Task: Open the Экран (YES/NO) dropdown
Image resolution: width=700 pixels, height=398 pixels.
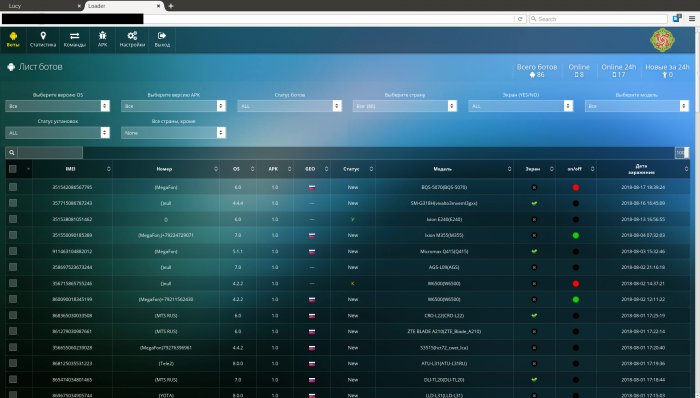Action: (521, 106)
